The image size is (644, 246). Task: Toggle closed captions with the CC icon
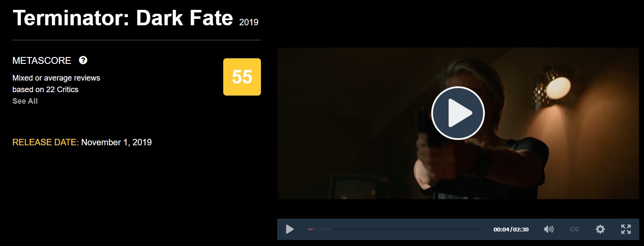[x=574, y=229]
